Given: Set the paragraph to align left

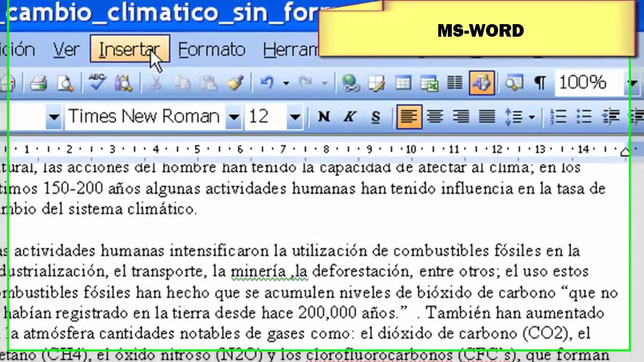Looking at the screenshot, I should pyautogui.click(x=409, y=117).
